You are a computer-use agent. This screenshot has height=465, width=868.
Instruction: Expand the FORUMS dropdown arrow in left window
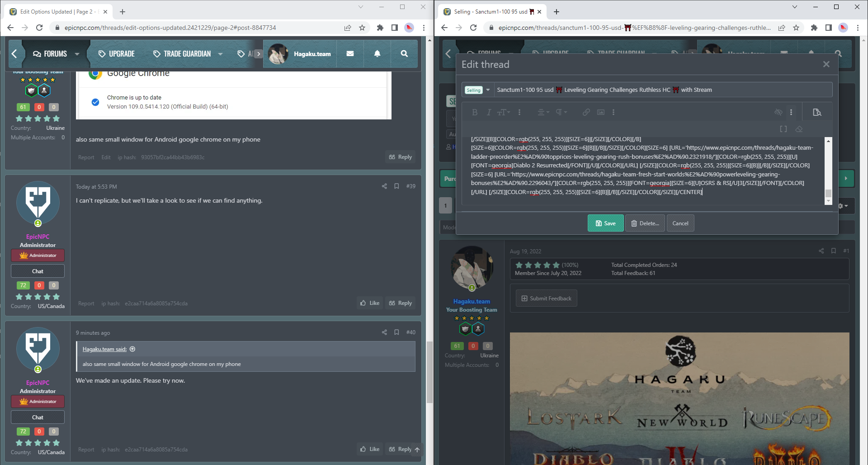pos(77,54)
